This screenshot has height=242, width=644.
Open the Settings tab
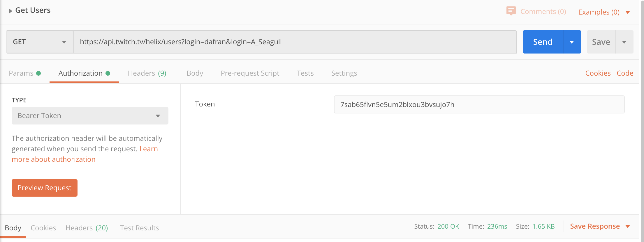[344, 73]
